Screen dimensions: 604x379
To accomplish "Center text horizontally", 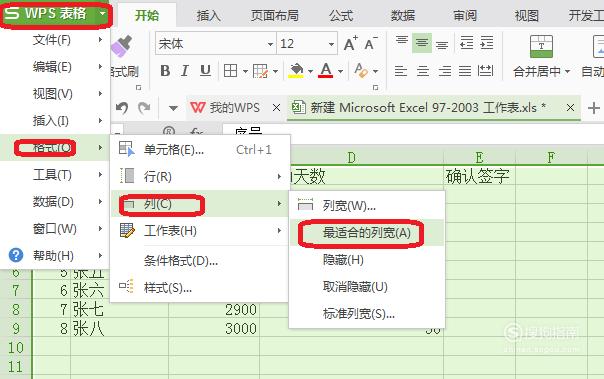I will click(423, 71).
